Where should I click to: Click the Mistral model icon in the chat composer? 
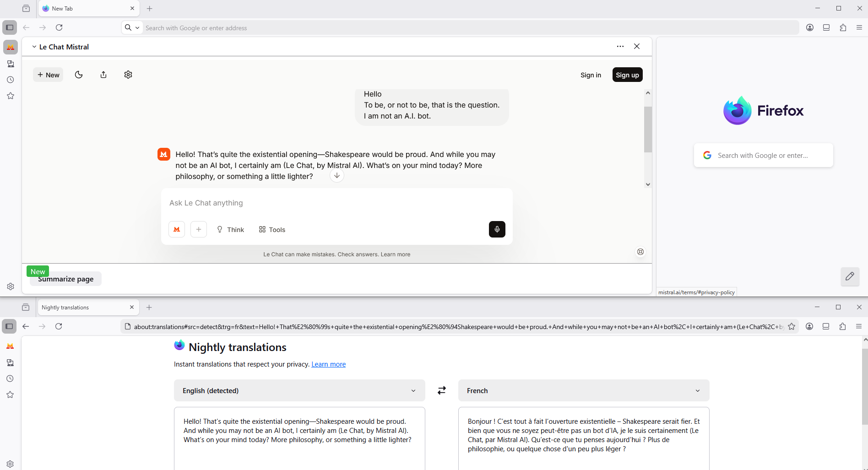177,229
